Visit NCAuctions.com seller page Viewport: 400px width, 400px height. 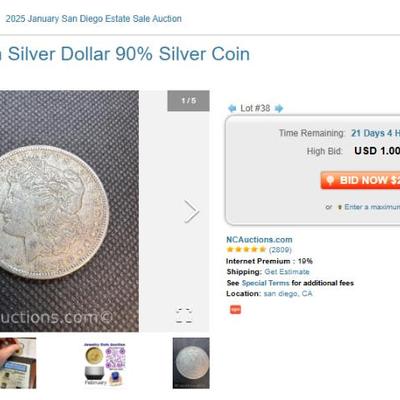point(259,239)
